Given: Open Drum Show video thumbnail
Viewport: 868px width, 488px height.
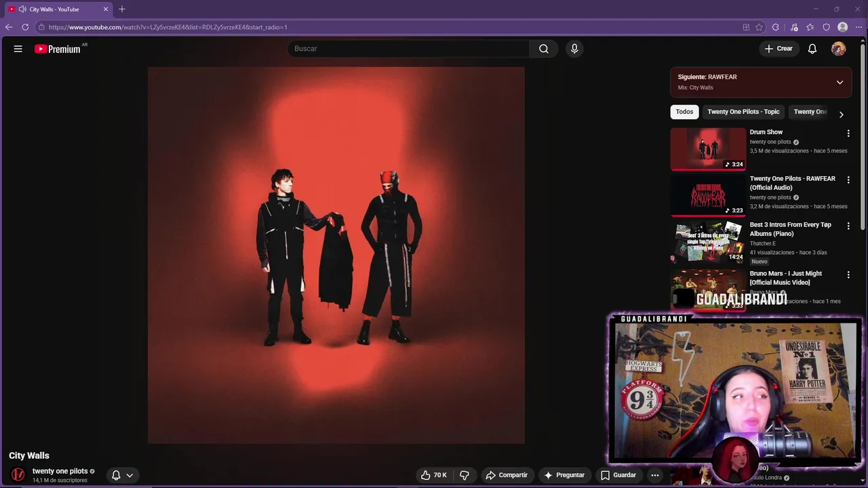Looking at the screenshot, I should 708,148.
